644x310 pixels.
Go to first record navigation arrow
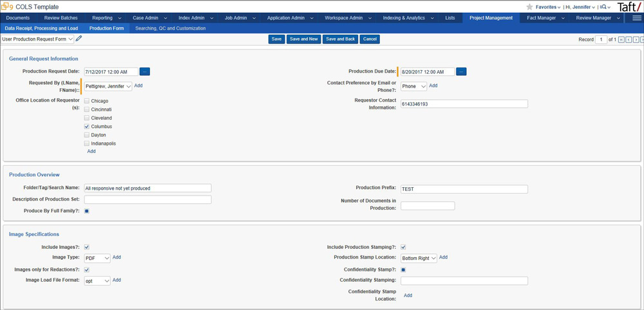621,40
